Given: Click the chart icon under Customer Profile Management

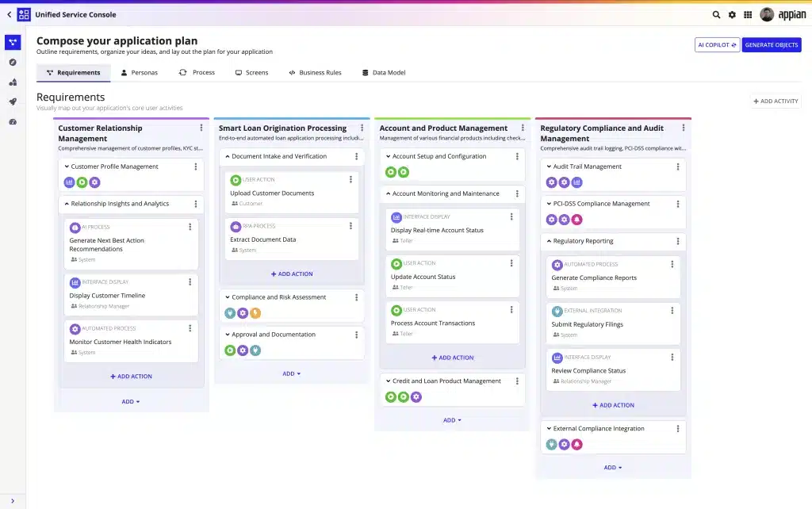Looking at the screenshot, I should coord(70,182).
